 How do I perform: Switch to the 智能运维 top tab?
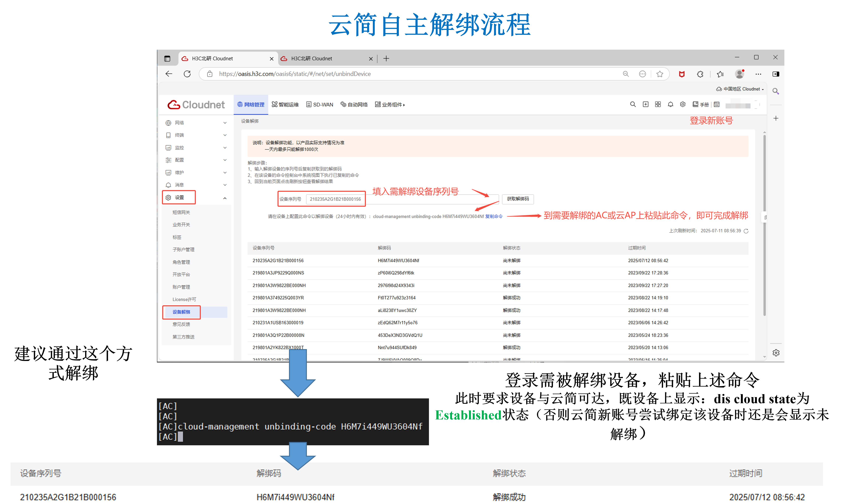coord(285,105)
